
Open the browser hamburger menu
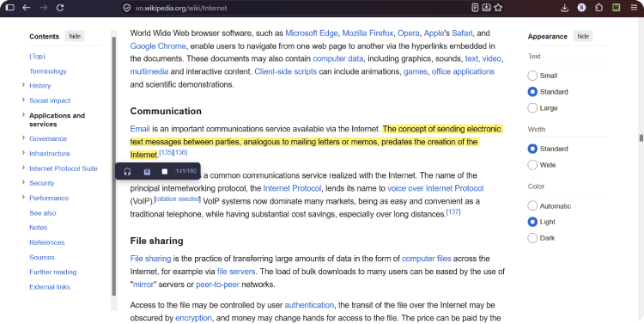(634, 8)
